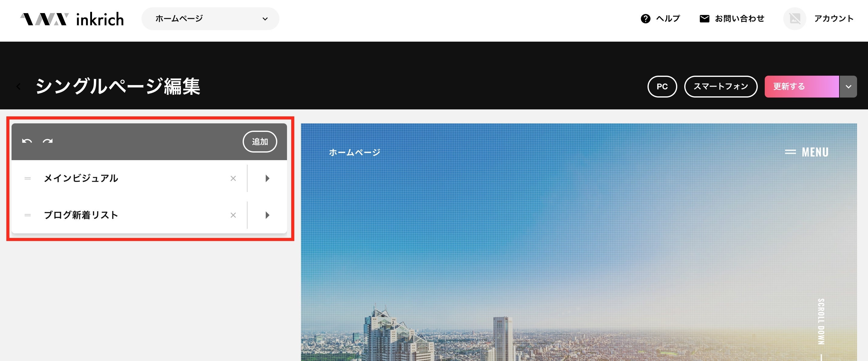Delete the ブログ新着リスト block
This screenshot has width=868, height=361.
click(233, 215)
